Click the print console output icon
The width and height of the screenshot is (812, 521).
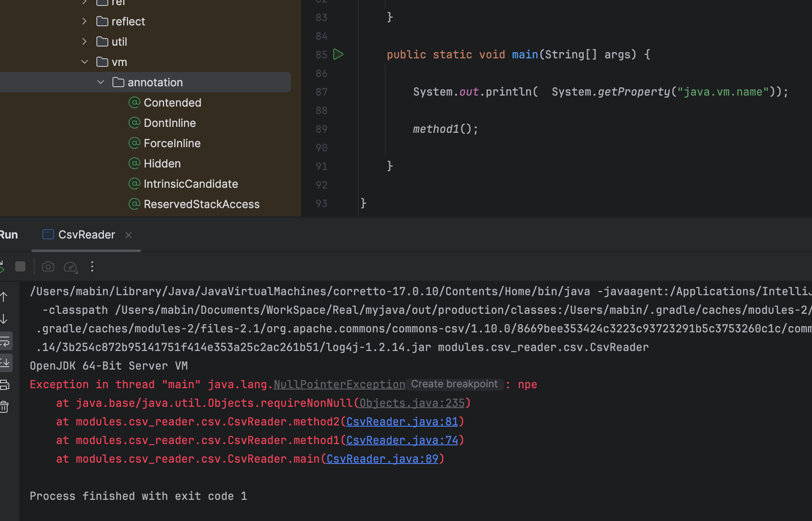[5, 385]
